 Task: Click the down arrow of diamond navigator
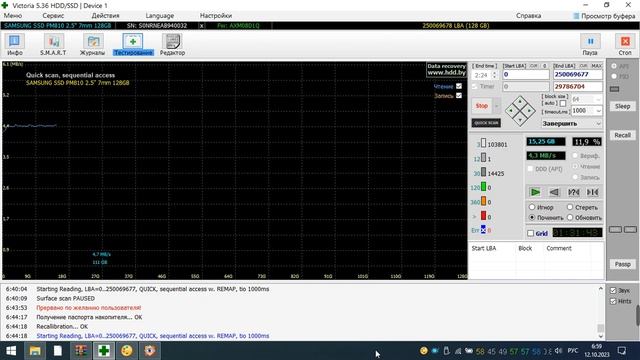point(520,119)
